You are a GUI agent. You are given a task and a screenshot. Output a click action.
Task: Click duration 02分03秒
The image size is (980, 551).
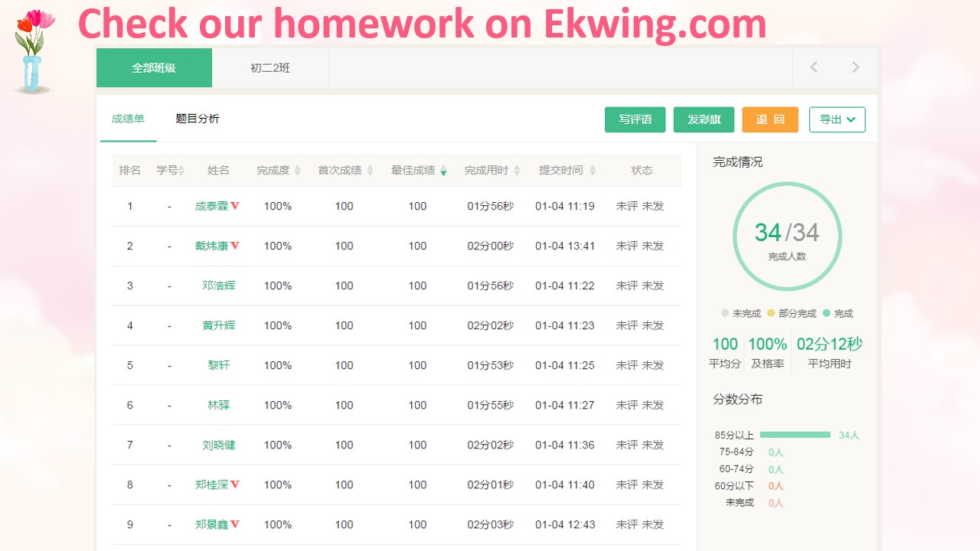click(x=491, y=524)
